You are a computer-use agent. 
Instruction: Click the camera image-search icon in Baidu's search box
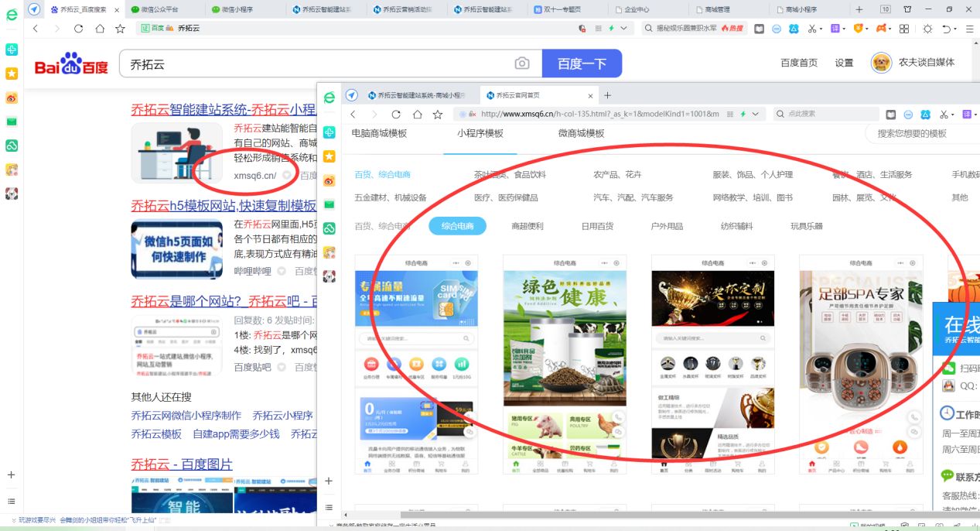(524, 63)
